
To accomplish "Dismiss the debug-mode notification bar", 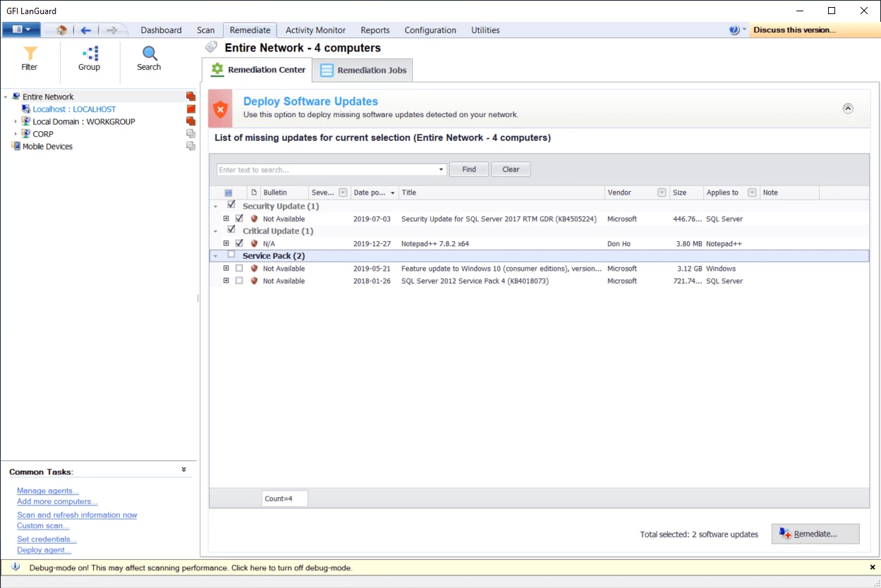I will (872, 567).
